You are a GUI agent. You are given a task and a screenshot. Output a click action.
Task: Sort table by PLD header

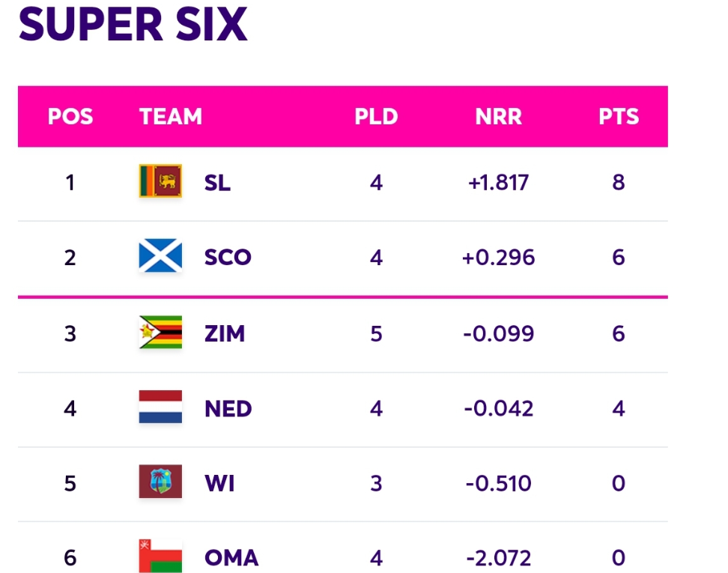[376, 116]
